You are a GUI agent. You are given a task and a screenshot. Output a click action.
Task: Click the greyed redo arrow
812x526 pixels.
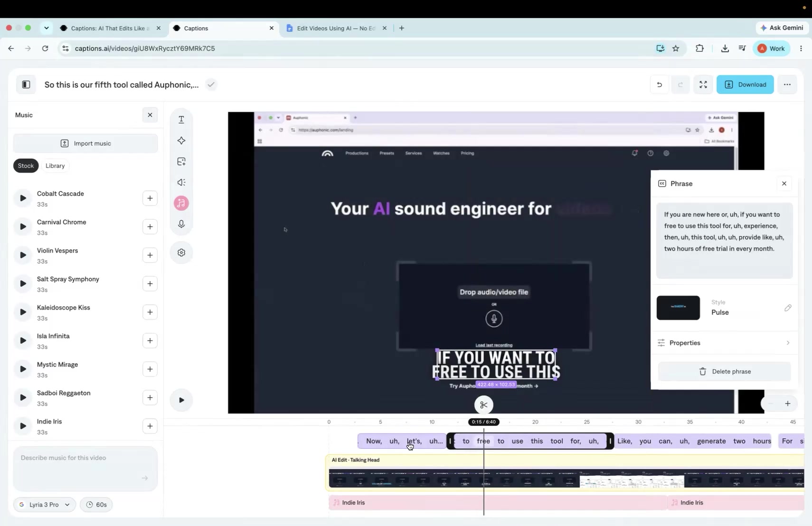680,85
